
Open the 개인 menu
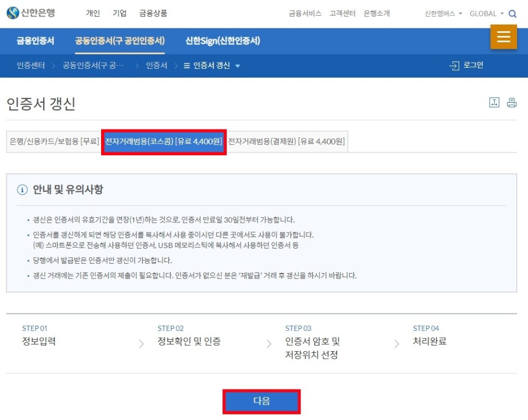click(x=92, y=13)
